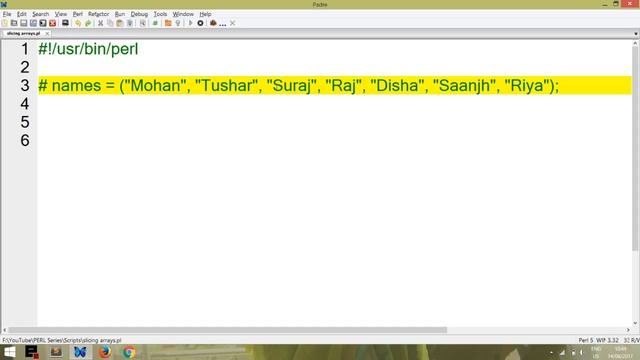640x360 pixels.
Task: Open the tab list dropdown arrow
Action: click(x=636, y=34)
